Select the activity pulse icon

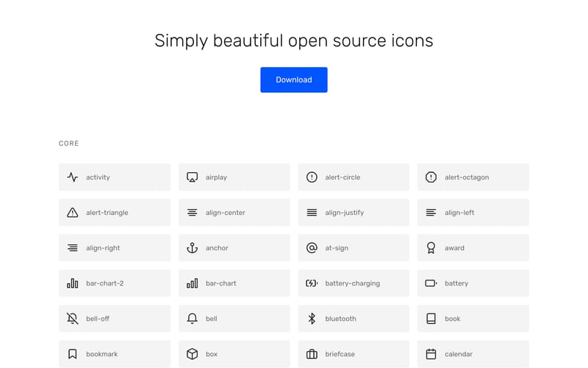click(x=72, y=177)
